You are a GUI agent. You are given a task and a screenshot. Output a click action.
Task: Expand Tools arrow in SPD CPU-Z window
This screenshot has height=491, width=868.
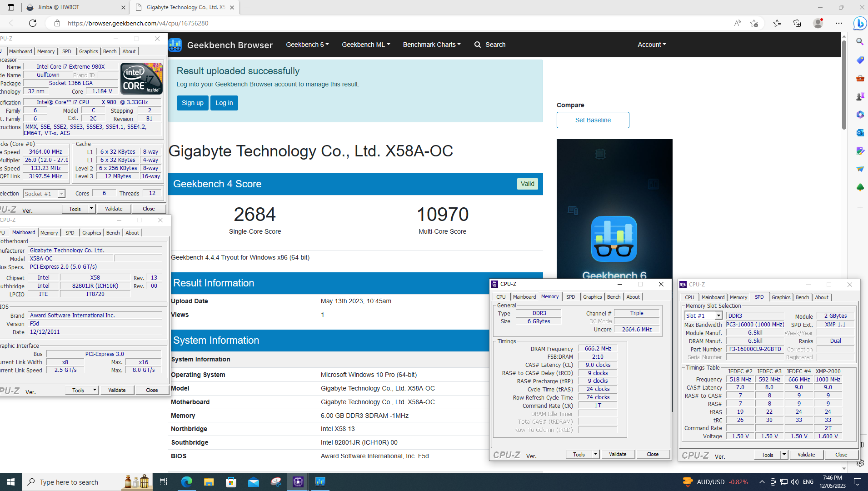pyautogui.click(x=784, y=455)
